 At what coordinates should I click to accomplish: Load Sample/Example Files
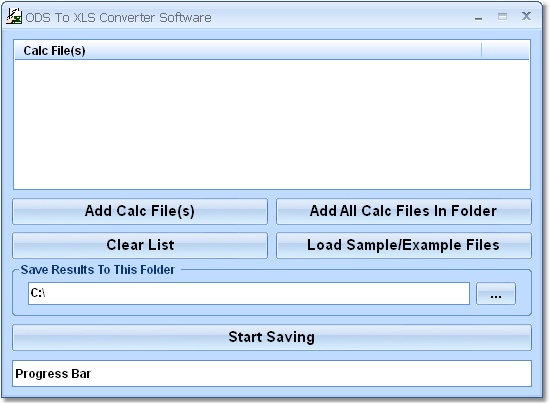[x=404, y=245]
